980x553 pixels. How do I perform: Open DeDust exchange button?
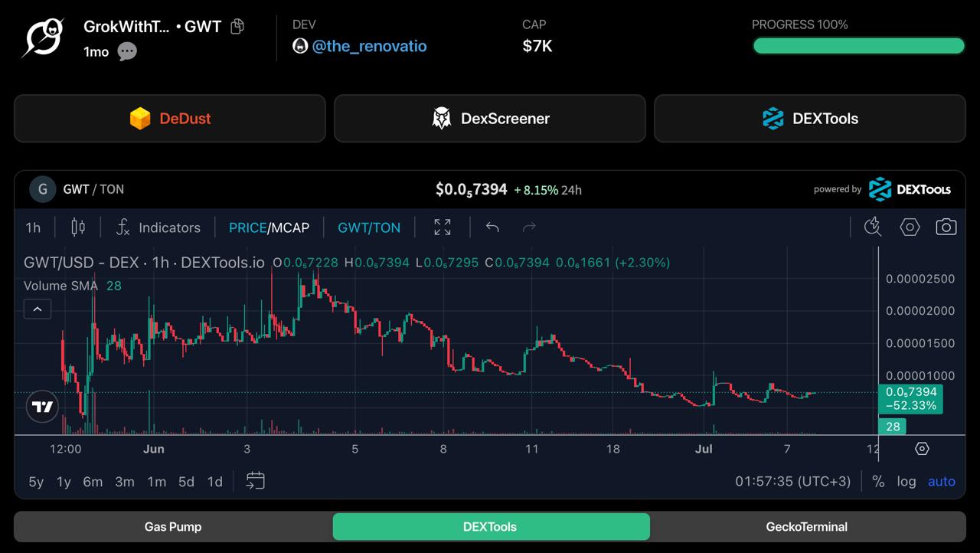[x=170, y=119]
